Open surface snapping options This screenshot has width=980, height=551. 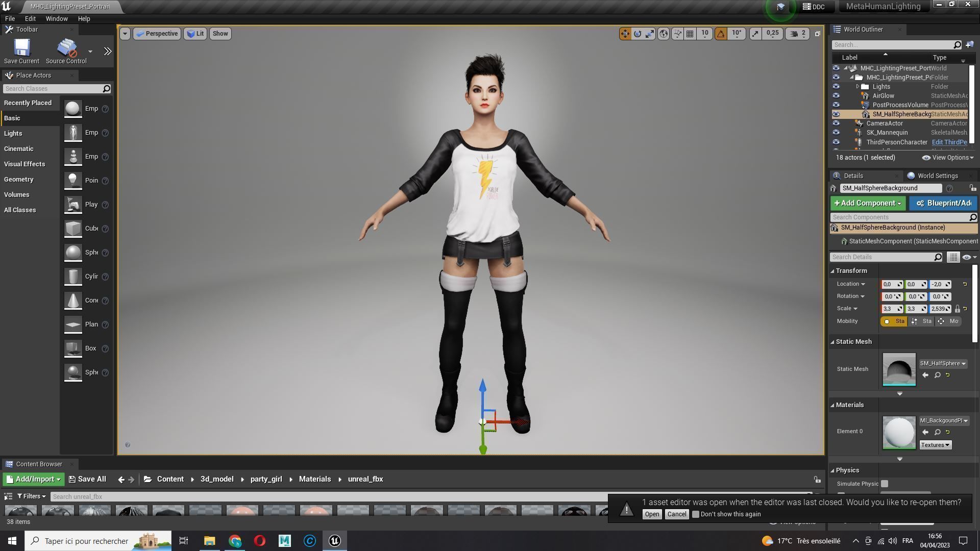677,34
